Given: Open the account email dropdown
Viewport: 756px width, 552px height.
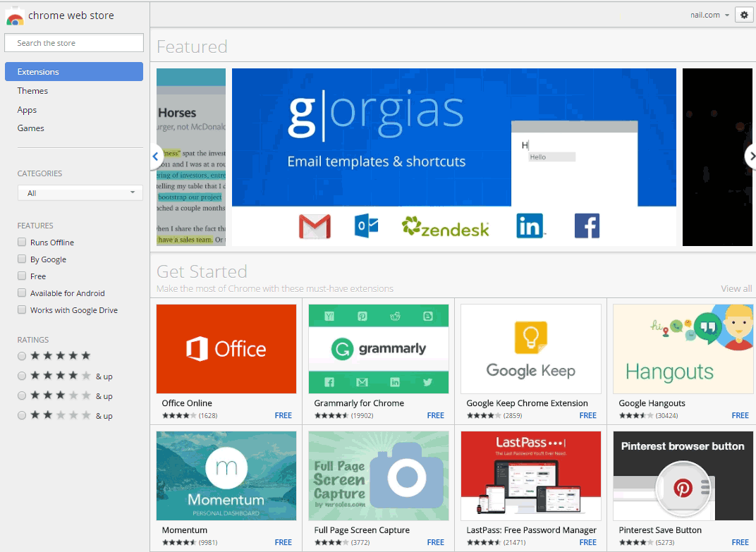Looking at the screenshot, I should point(709,15).
